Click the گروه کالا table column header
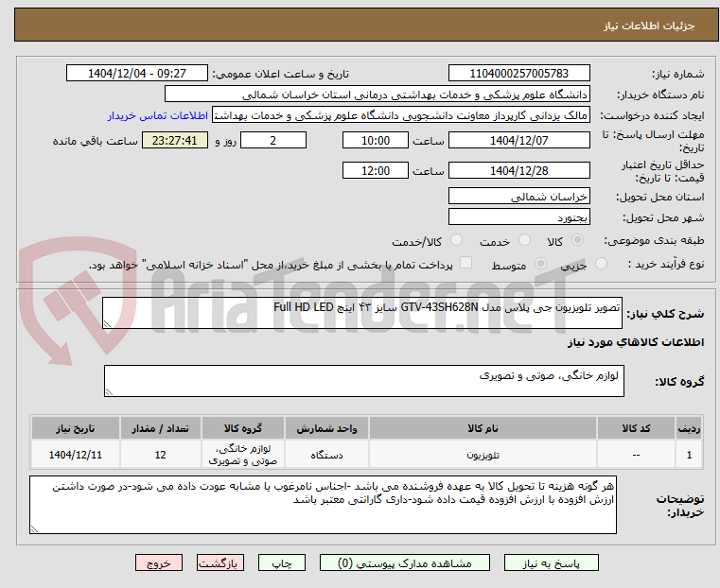 tap(243, 428)
